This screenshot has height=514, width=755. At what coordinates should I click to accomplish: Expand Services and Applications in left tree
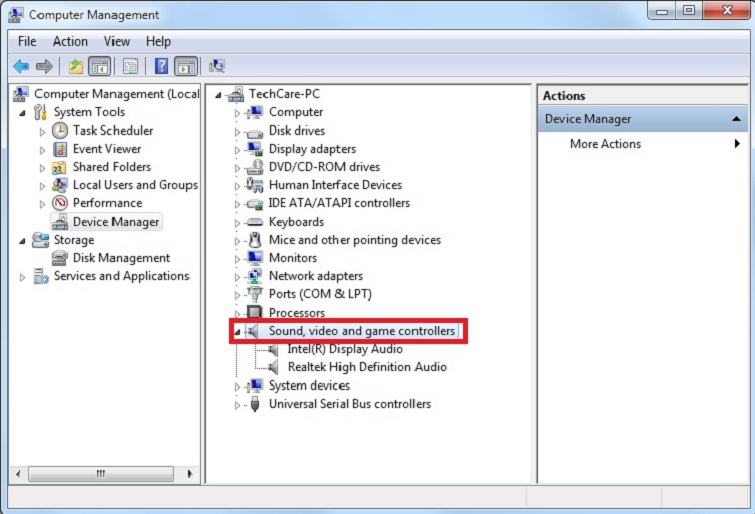click(23, 277)
